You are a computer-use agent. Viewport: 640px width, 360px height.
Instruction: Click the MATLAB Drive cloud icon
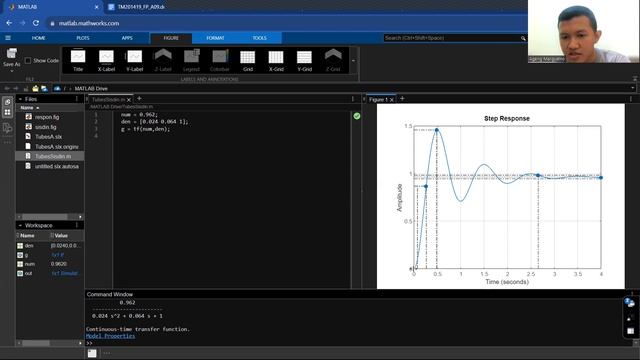[x=57, y=88]
